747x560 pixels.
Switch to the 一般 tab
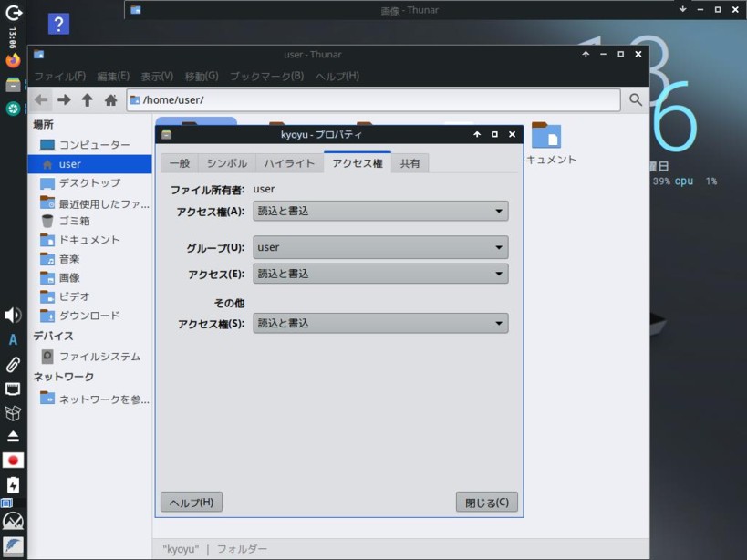pyautogui.click(x=180, y=163)
